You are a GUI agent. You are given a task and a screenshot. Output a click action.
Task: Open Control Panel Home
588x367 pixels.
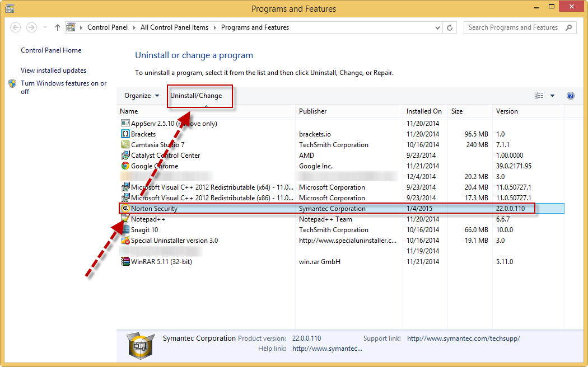pos(51,50)
